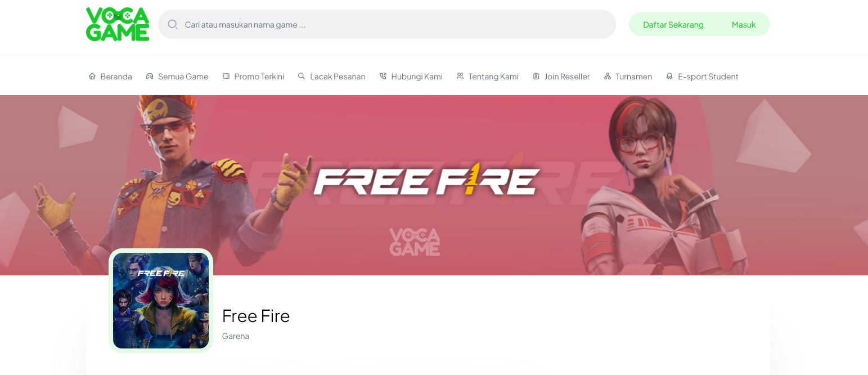Image resolution: width=868 pixels, height=375 pixels.
Task: Click the Daftar Sekarang button
Action: click(x=673, y=25)
